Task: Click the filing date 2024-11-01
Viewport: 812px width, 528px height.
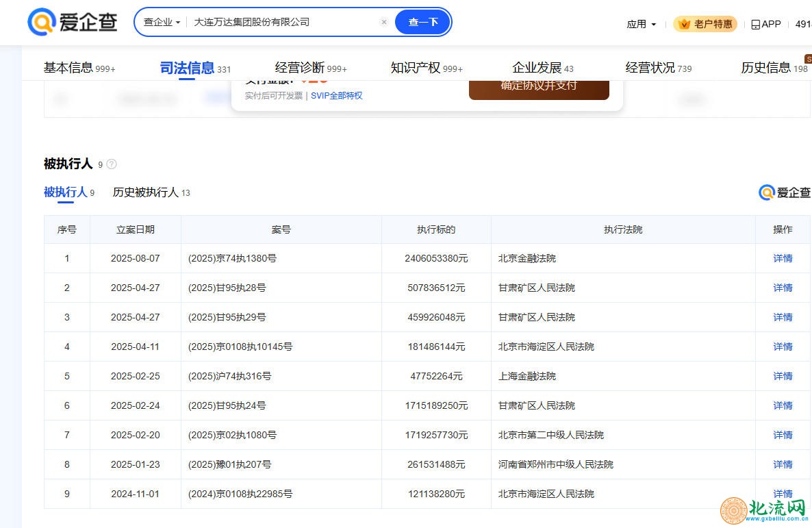Action: pos(135,494)
